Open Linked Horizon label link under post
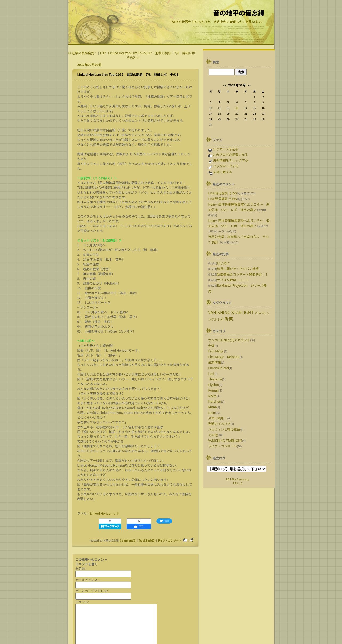The height and width of the screenshot is (644, 342). point(101,514)
